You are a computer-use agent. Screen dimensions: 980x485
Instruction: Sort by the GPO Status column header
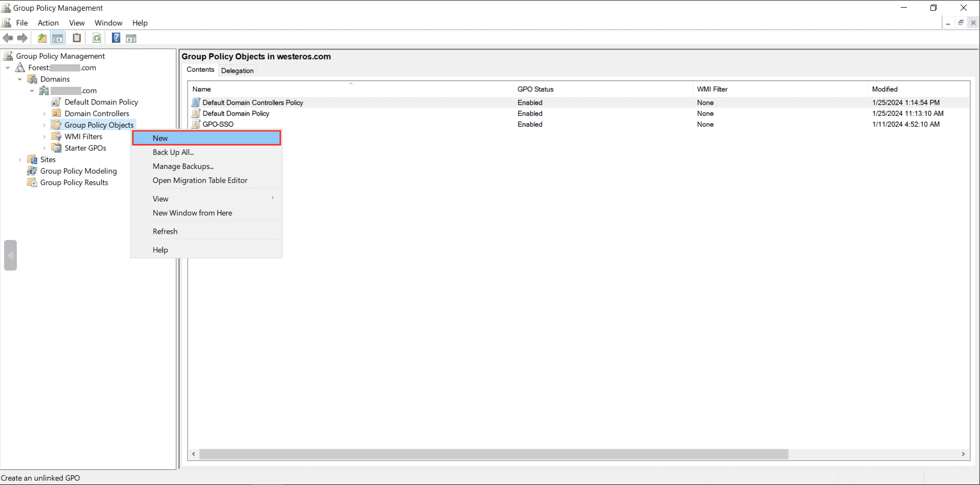click(x=603, y=89)
